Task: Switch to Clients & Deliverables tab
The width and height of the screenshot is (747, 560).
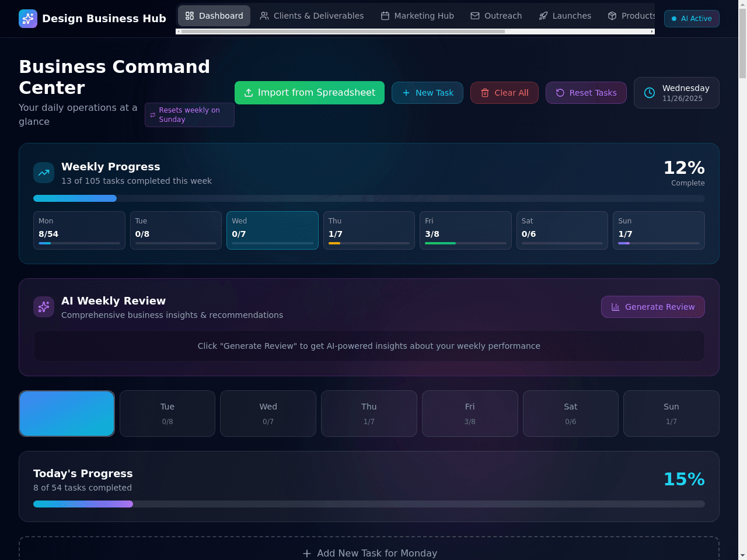Action: point(312,16)
